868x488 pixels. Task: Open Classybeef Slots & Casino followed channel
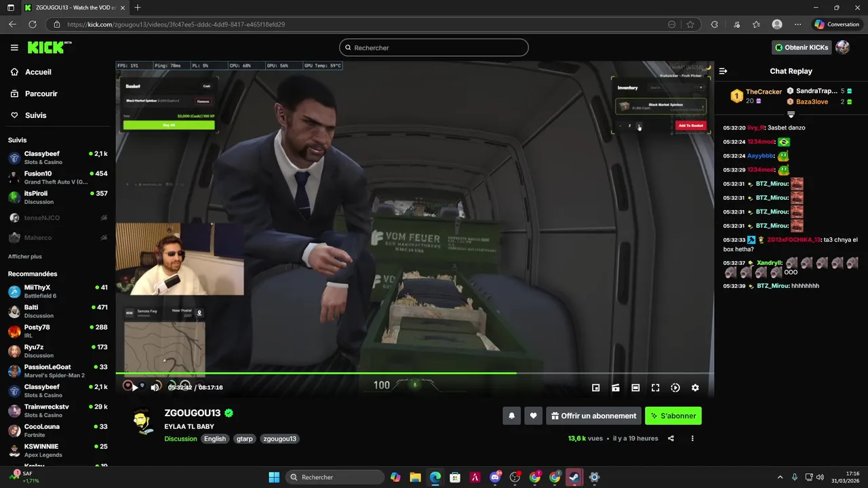(58, 158)
